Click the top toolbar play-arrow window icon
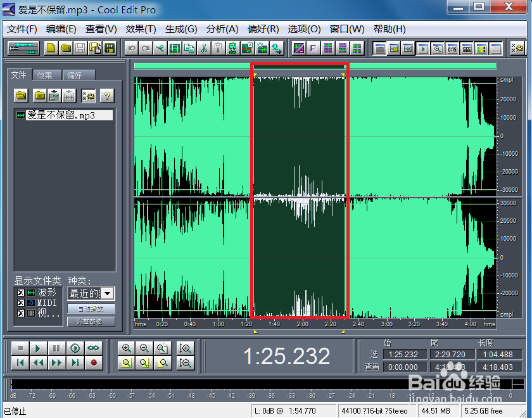The image size is (532, 418). [423, 49]
